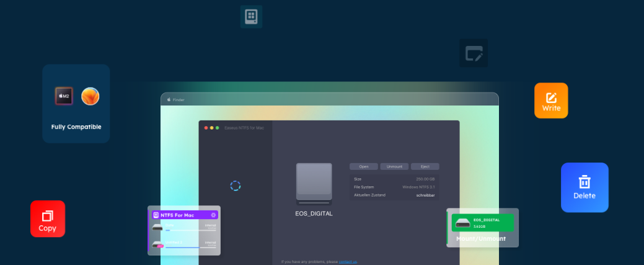Click the Open button

coord(363,167)
